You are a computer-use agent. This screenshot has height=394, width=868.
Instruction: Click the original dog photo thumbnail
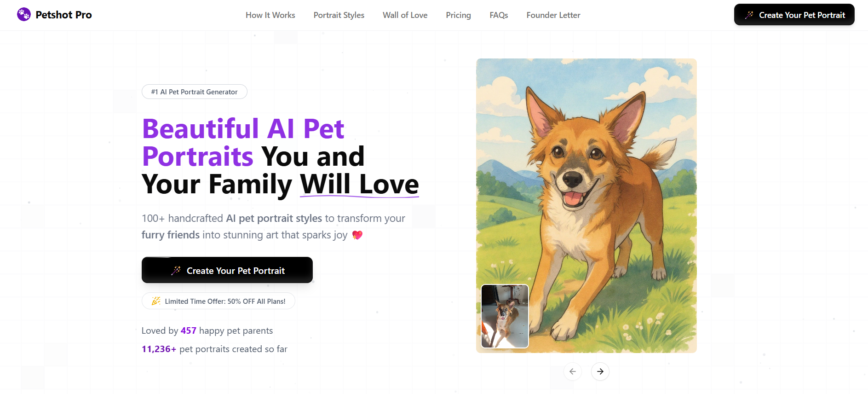pos(505,316)
